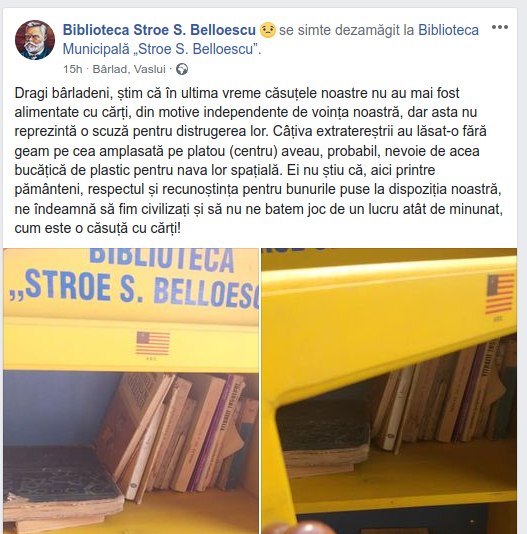Click the last line 'cum este o căsuță cu cărți!'
The height and width of the screenshot is (534, 527).
pyautogui.click(x=97, y=228)
